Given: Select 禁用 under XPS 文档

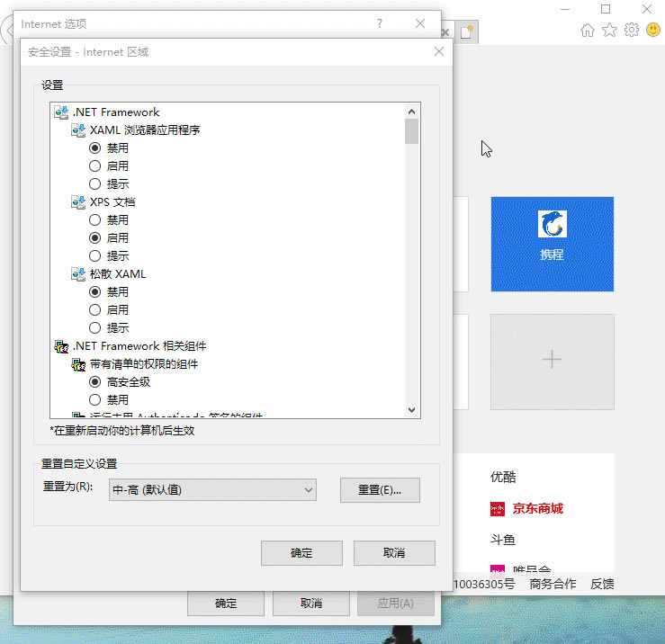Looking at the screenshot, I should 95,219.
